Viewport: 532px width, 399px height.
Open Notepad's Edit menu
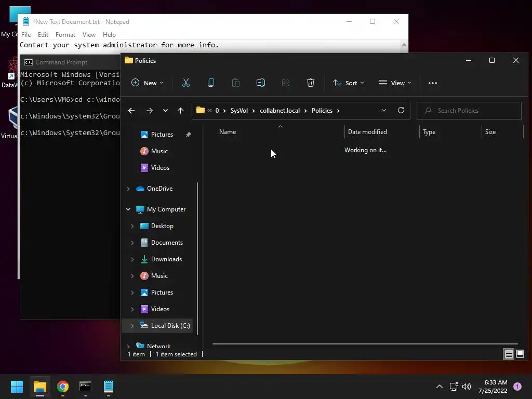43,35
